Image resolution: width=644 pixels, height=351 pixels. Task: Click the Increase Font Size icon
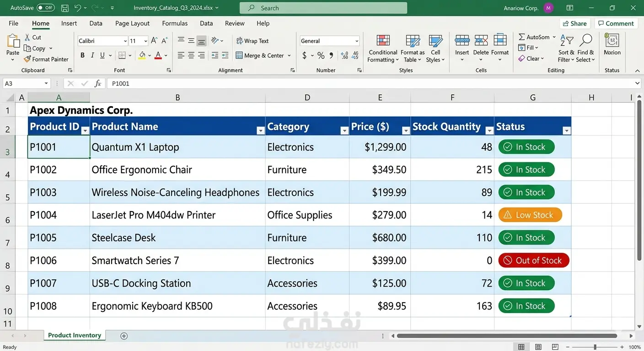pyautogui.click(x=155, y=41)
